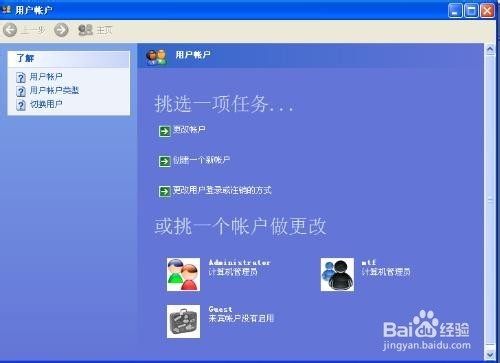The height and width of the screenshot is (363, 500).
Task: Click the scrollbar down arrow
Action: pyautogui.click(x=490, y=354)
